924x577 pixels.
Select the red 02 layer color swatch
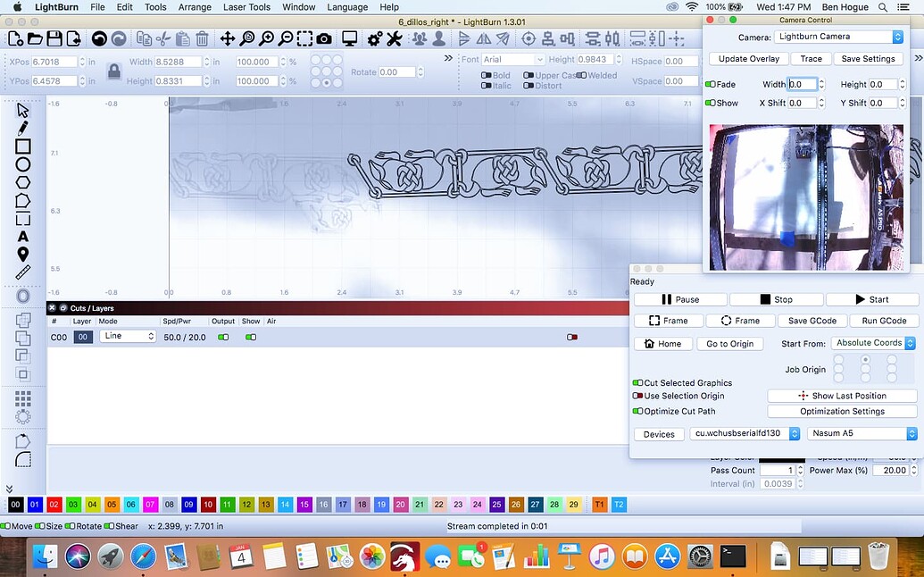[x=54, y=505]
